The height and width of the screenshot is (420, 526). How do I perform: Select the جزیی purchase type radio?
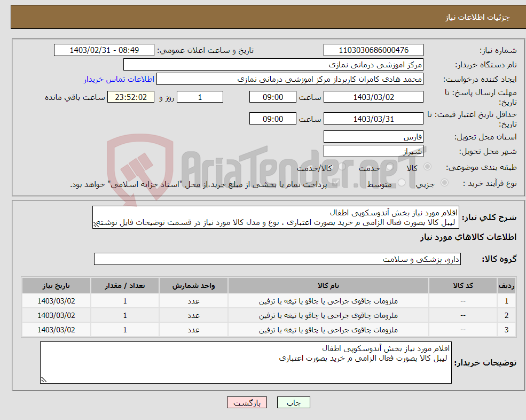(x=444, y=182)
